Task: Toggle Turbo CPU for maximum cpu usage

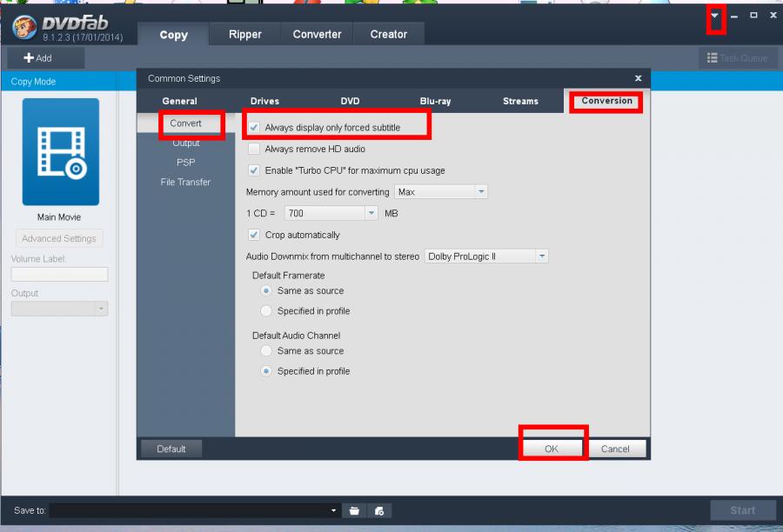Action: tap(254, 170)
